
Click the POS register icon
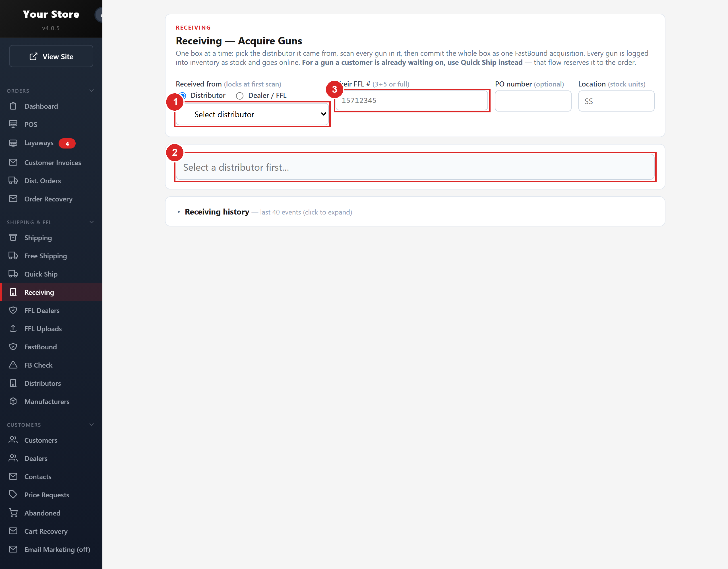click(13, 124)
